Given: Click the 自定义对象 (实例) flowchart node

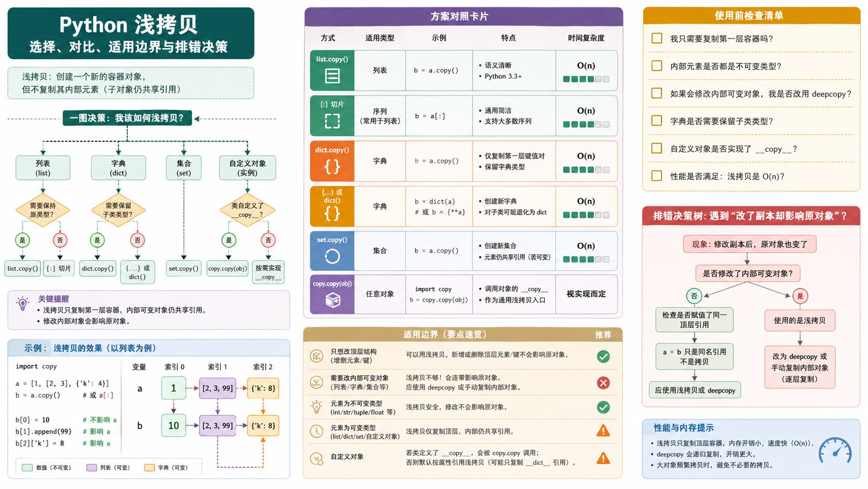Looking at the screenshot, I should point(248,168).
